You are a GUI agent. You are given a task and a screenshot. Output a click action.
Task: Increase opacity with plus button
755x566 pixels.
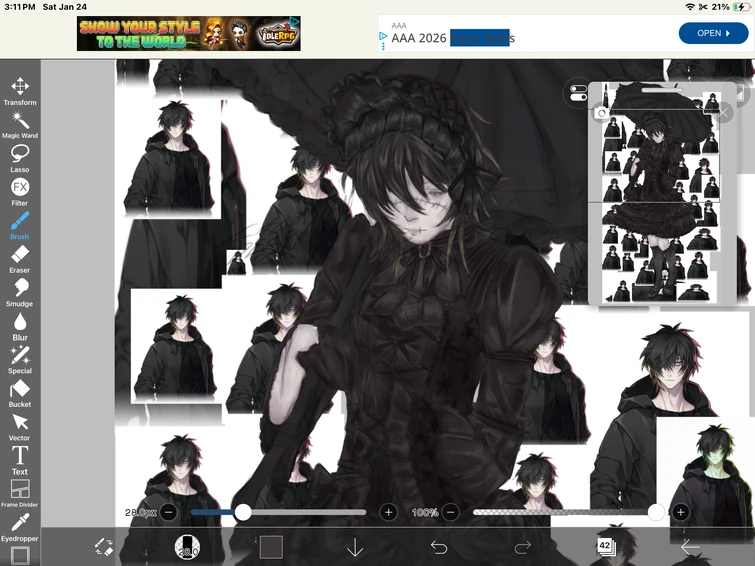click(x=680, y=512)
